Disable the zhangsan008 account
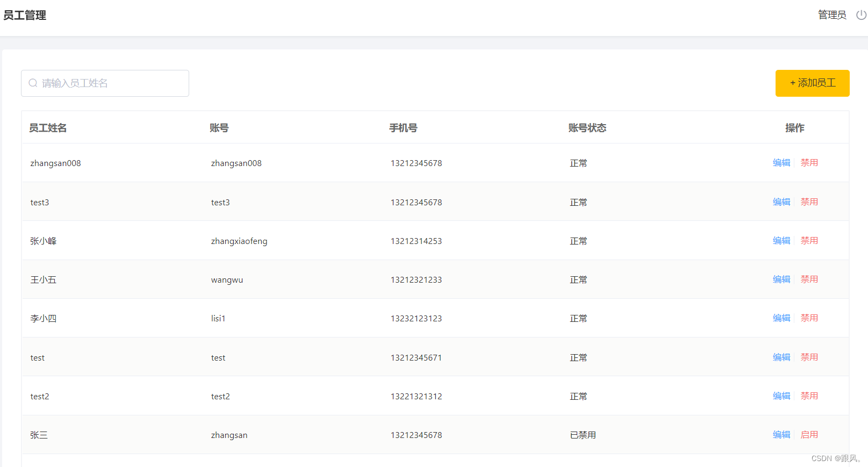The image size is (868, 467). coord(809,163)
